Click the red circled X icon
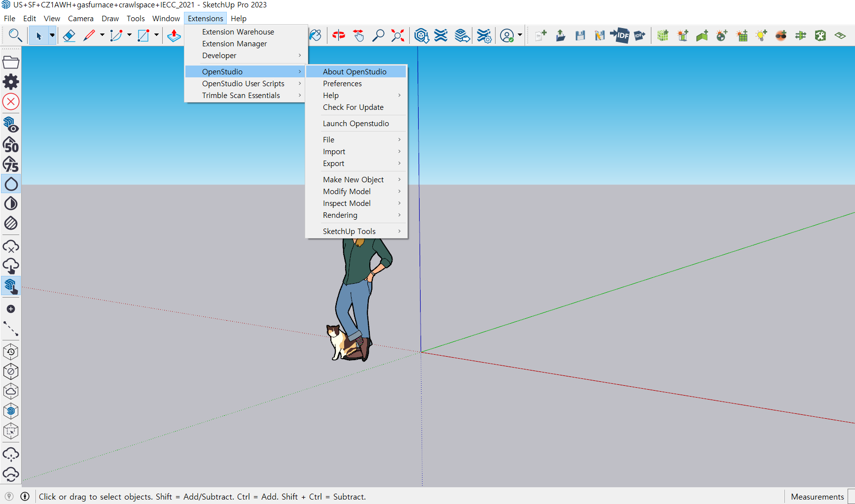The height and width of the screenshot is (504, 855). click(x=11, y=101)
